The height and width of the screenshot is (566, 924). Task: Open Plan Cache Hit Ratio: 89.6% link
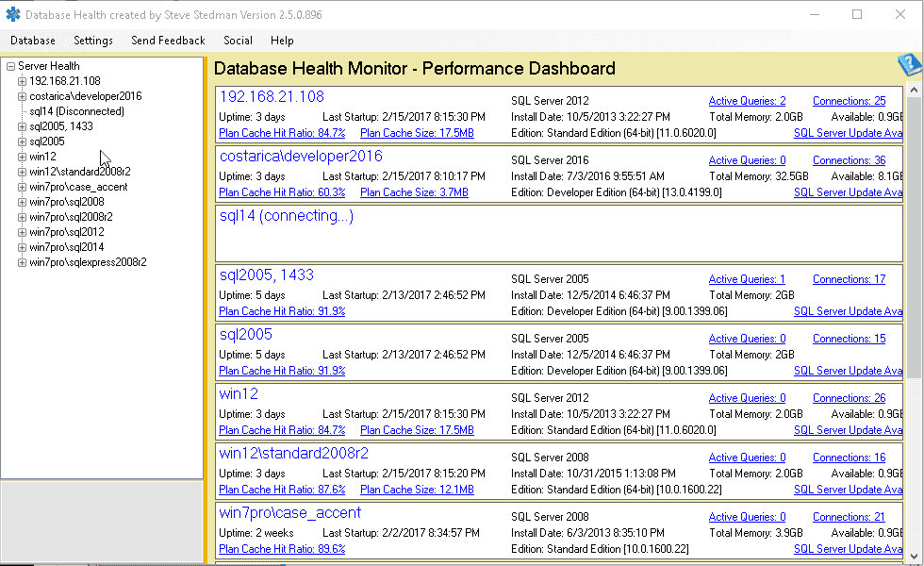[x=282, y=549]
